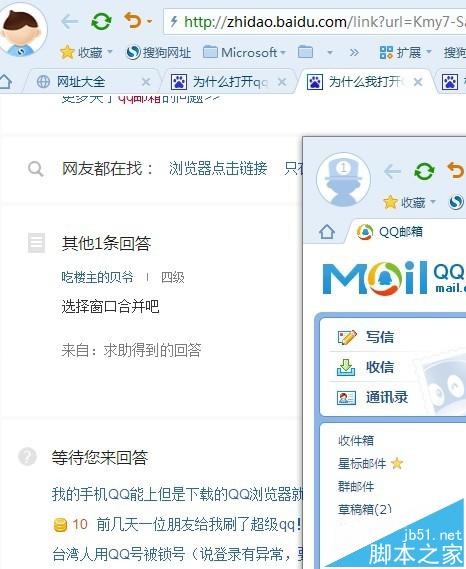
Task: Open the 搜狗网址 bookmark
Action: tap(158, 53)
